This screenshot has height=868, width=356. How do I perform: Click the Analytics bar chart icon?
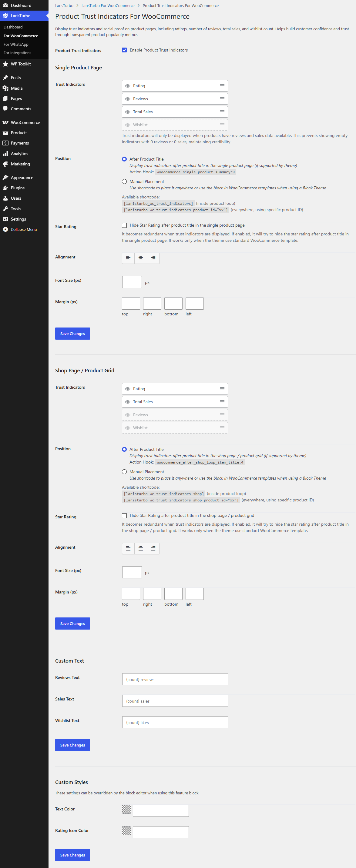coord(5,154)
